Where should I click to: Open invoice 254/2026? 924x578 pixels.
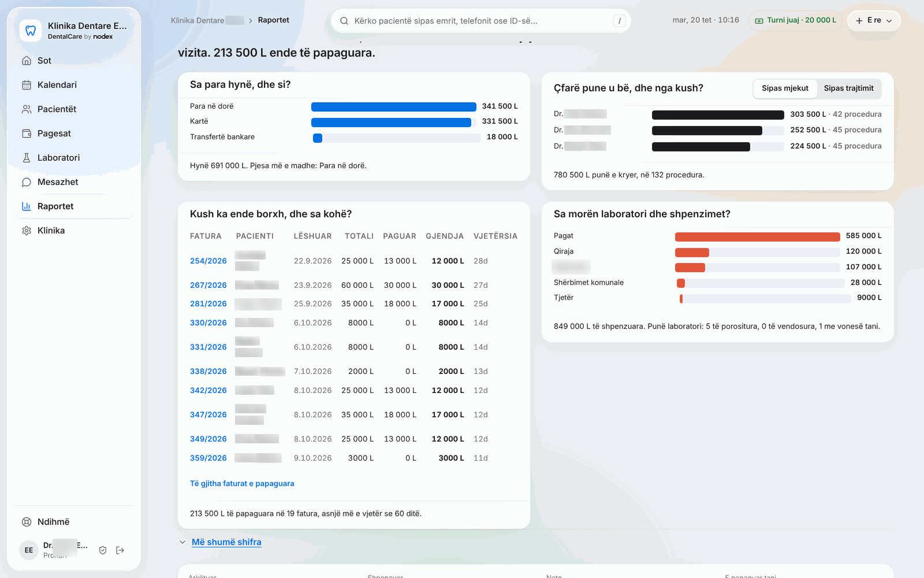[x=208, y=261]
